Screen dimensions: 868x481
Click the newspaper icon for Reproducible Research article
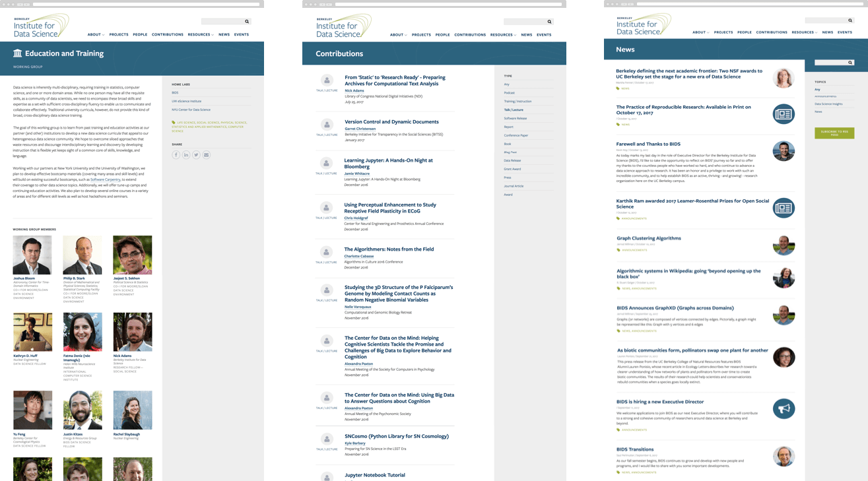pyautogui.click(x=784, y=113)
